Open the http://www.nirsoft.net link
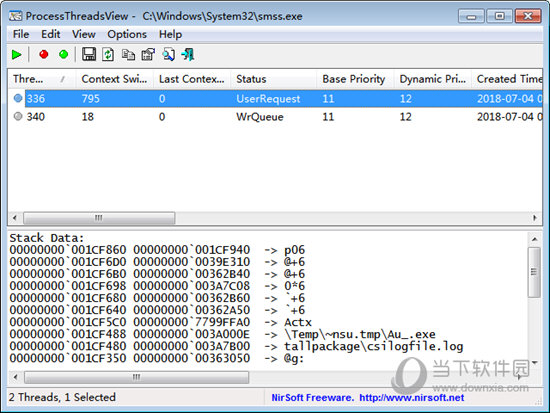The image size is (550, 413). [x=411, y=398]
